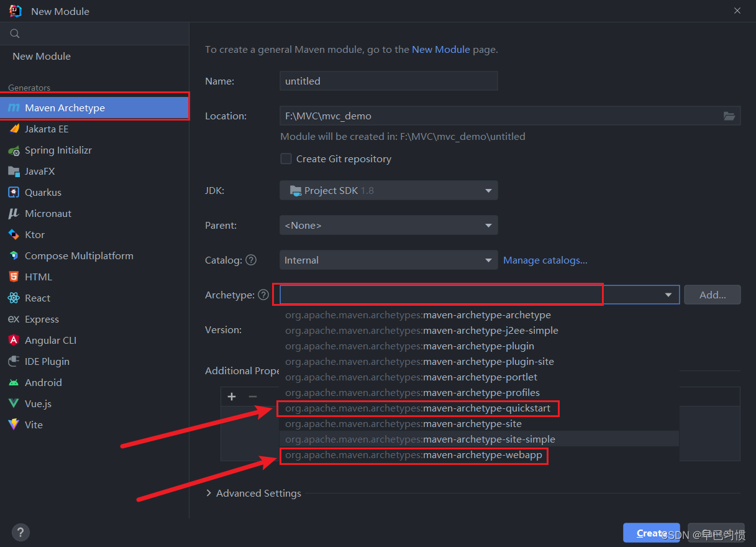
Task: Click the JavaFX folder icon
Action: [x=14, y=172]
